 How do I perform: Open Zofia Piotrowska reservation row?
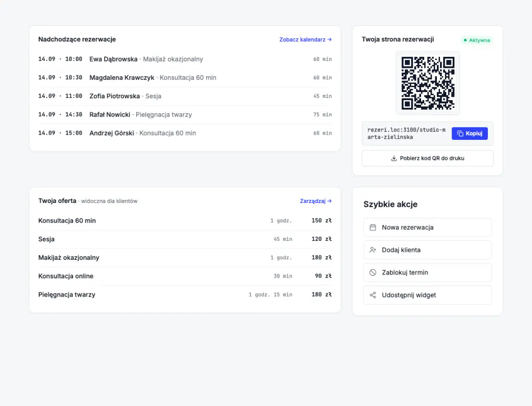[185, 96]
